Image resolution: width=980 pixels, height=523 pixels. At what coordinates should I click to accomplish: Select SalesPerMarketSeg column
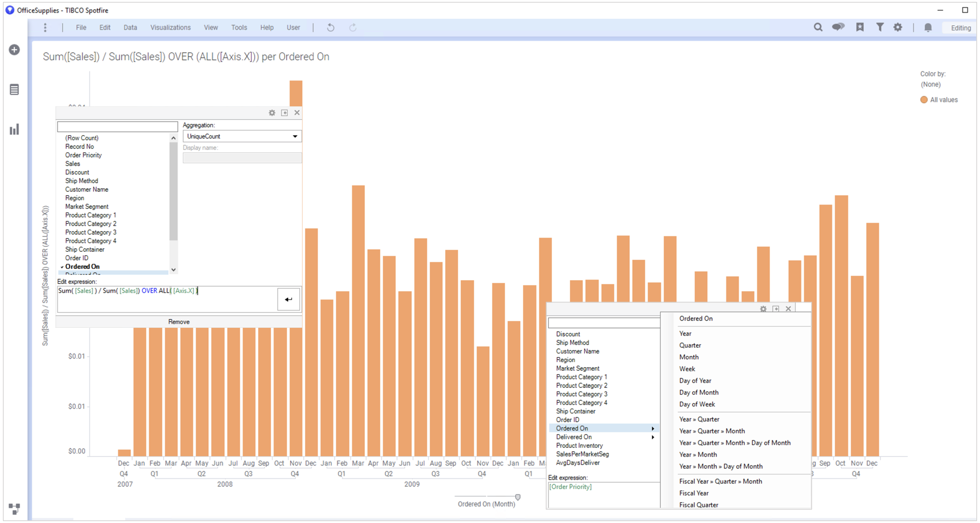tap(583, 455)
